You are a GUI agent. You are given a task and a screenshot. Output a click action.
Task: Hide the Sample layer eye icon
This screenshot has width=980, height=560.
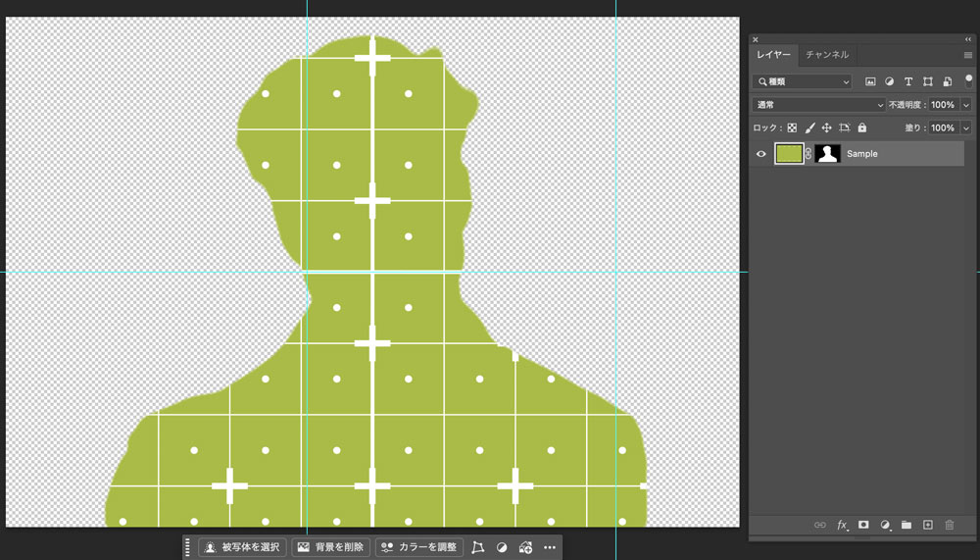[x=761, y=154]
